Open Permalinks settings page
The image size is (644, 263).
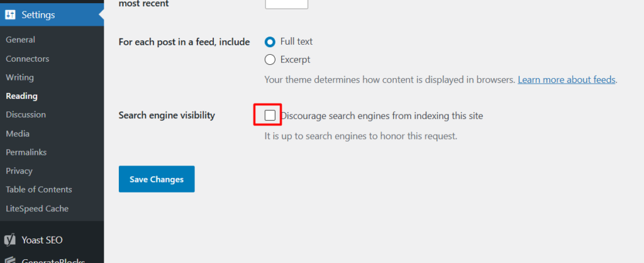pyautogui.click(x=26, y=152)
